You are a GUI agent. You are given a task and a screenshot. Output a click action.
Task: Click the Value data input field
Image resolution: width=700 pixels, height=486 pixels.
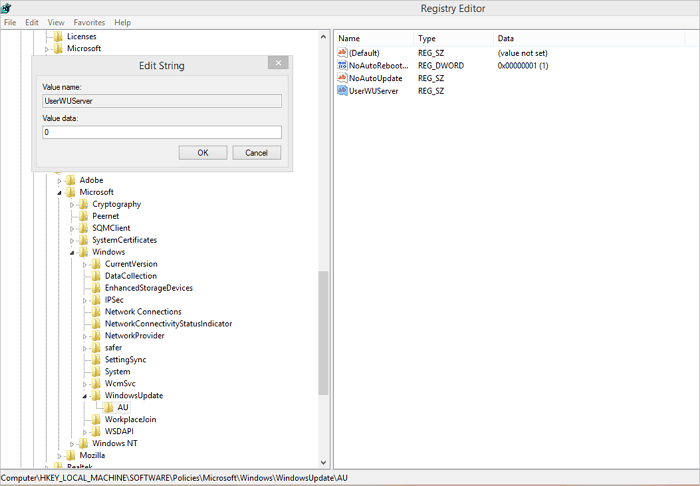point(162,132)
